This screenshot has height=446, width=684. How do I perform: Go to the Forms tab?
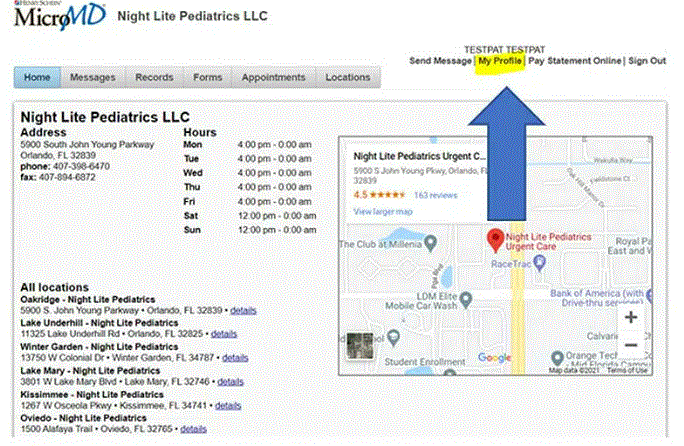[207, 77]
